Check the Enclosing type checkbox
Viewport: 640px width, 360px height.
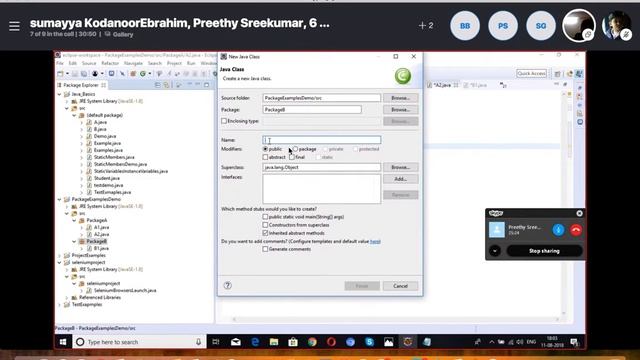tap(224, 121)
